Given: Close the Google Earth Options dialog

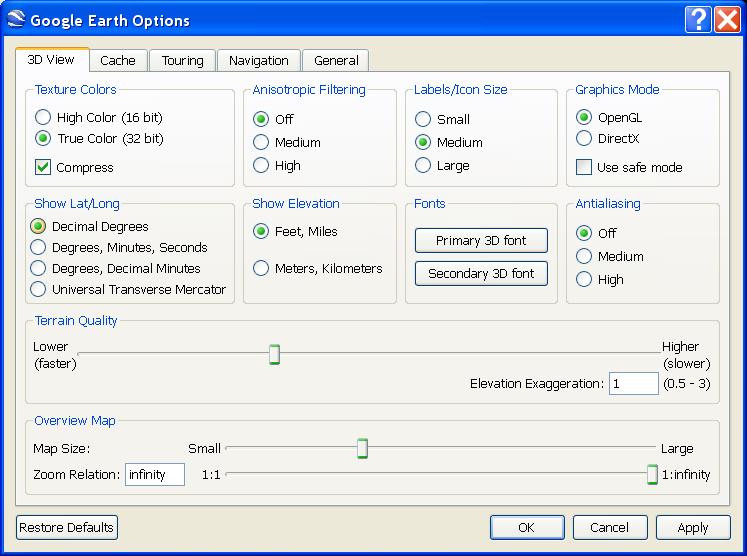Looking at the screenshot, I should point(727,19).
